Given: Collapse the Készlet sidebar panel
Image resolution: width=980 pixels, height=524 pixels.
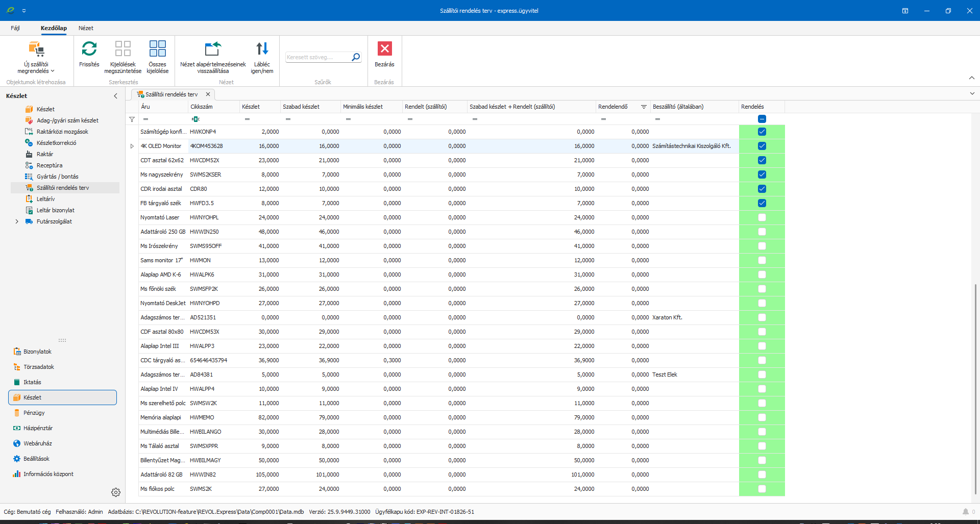Looking at the screenshot, I should click(115, 96).
